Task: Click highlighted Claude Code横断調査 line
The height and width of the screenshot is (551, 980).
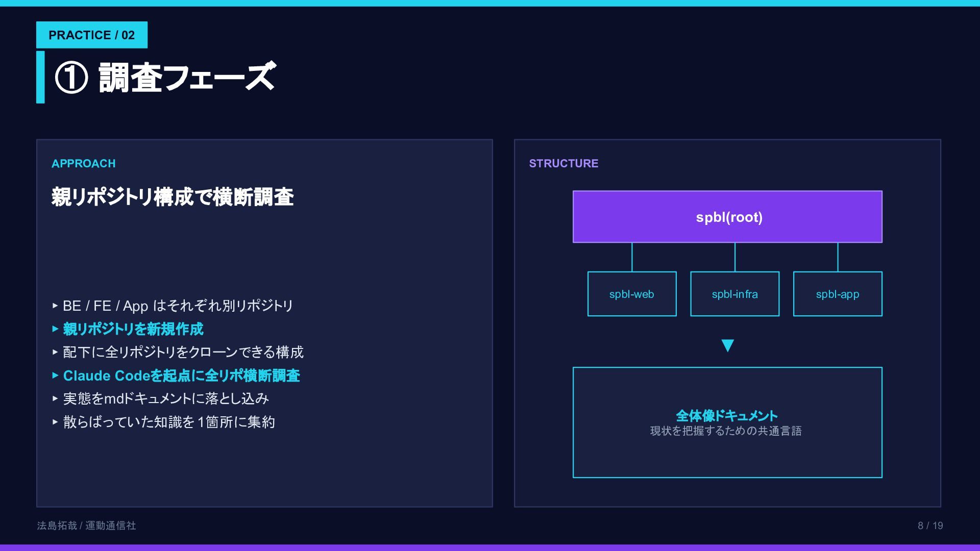Action: 181,376
